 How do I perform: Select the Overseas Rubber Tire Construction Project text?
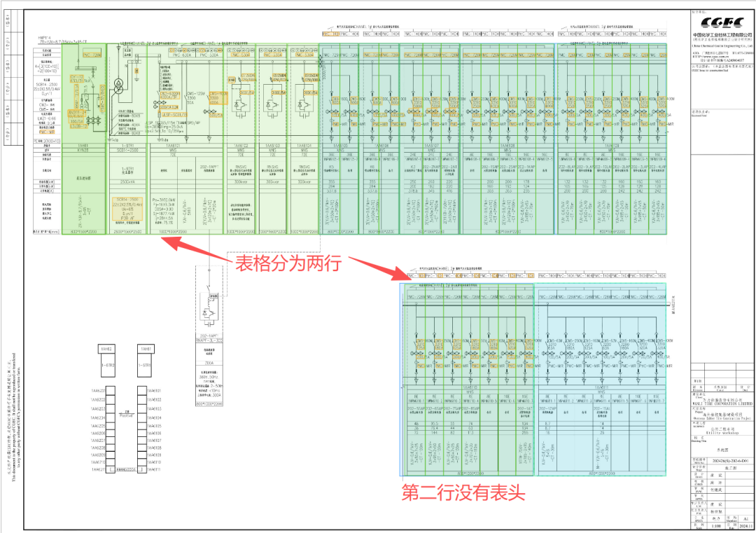722,418
